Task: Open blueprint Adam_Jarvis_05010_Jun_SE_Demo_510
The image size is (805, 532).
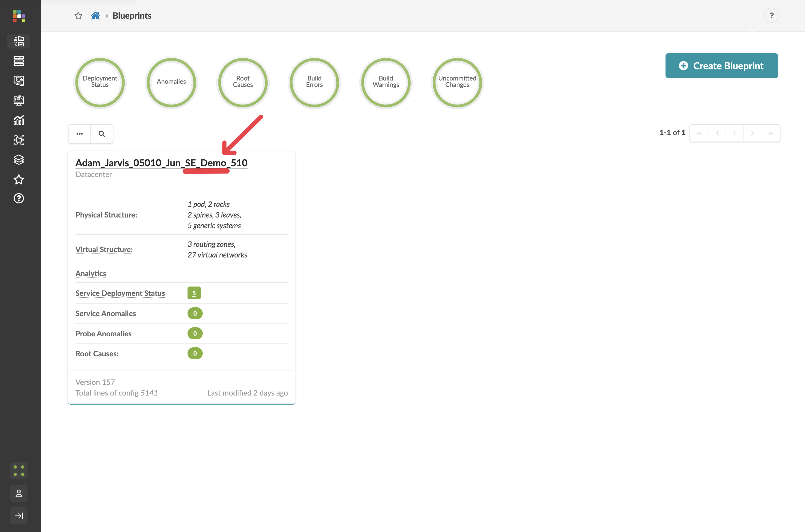Action: (x=161, y=163)
